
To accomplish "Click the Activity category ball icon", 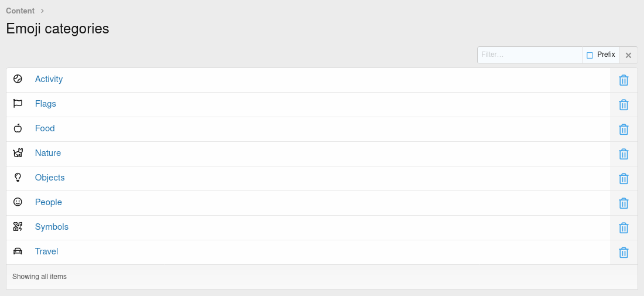I will [x=18, y=79].
